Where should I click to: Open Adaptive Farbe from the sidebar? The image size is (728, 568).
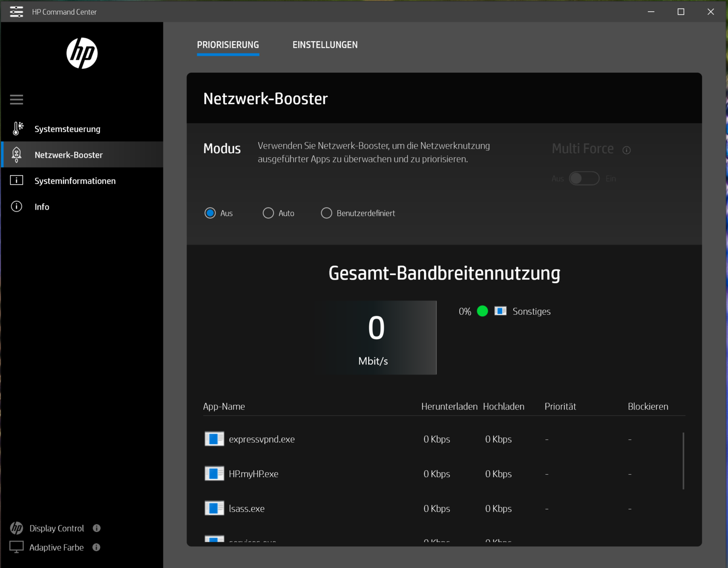(56, 548)
